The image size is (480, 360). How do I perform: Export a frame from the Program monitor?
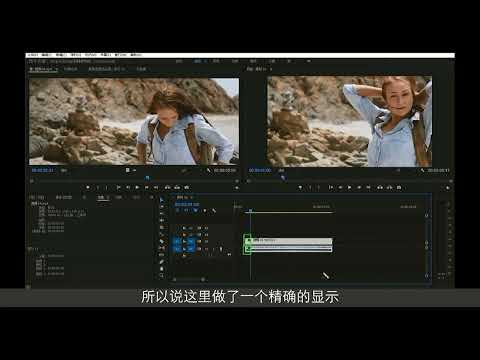(x=399, y=188)
